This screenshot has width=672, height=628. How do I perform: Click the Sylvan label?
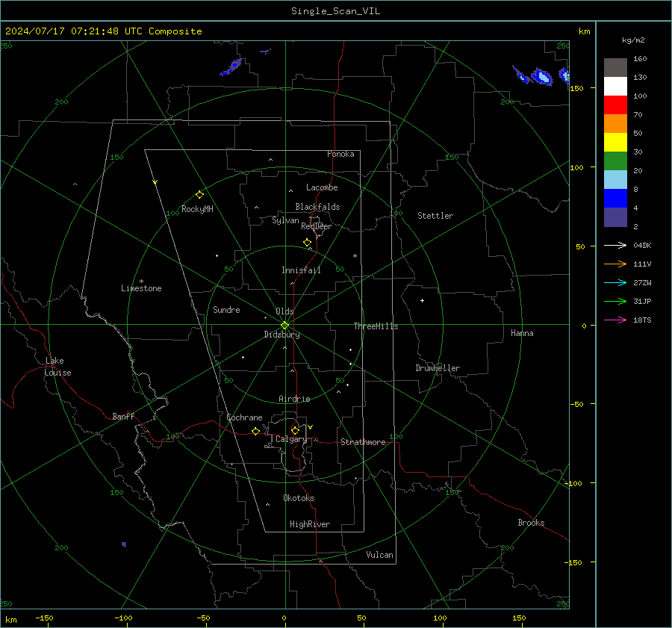point(285,220)
